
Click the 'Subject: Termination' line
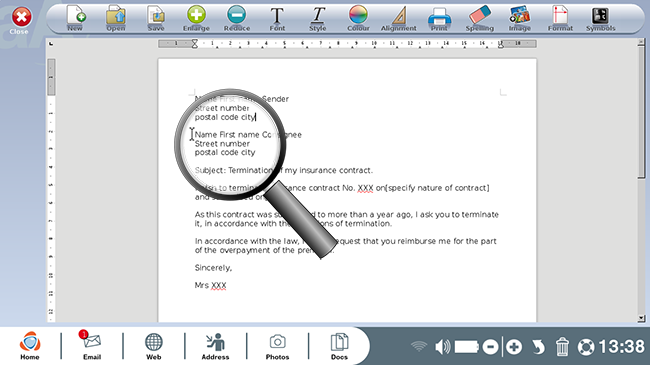click(284, 170)
